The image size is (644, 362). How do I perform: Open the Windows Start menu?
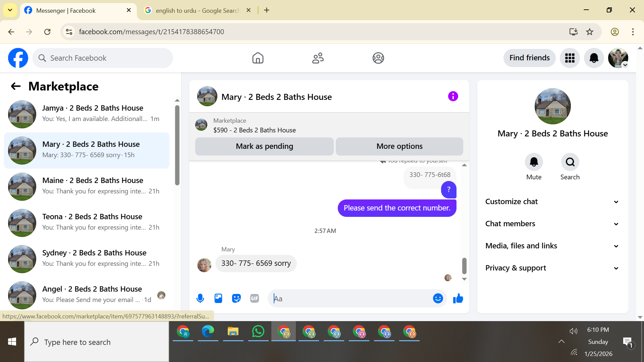click(x=12, y=342)
